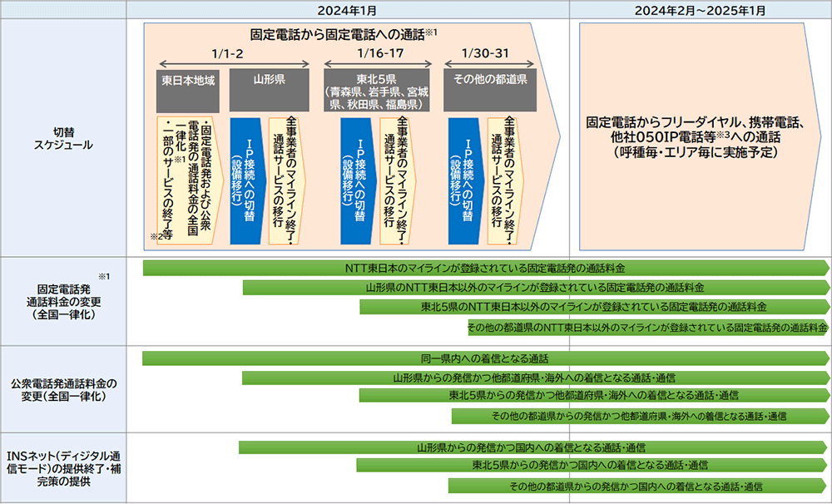Click the 公衆電話発通話料金の変更 row label
The image size is (832, 504).
[x=63, y=389]
